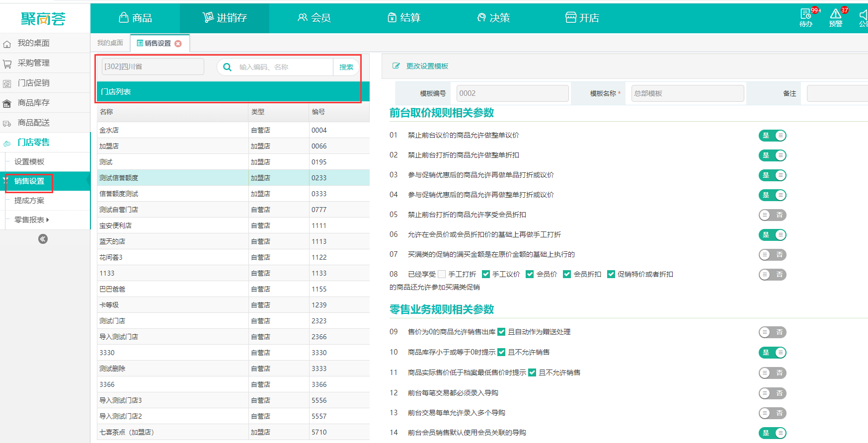868x443 pixels.
Task: Open 销售设置 in the sidebar
Action: (29, 181)
